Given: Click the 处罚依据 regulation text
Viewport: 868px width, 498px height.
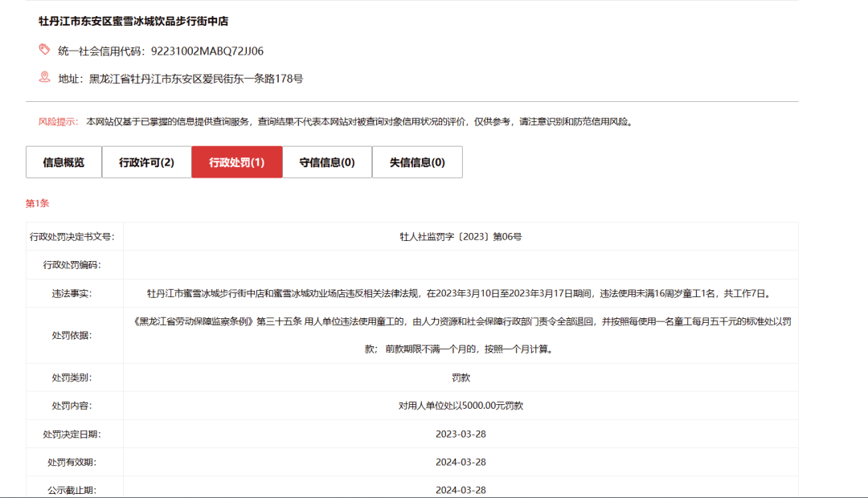Looking at the screenshot, I should coord(461,335).
